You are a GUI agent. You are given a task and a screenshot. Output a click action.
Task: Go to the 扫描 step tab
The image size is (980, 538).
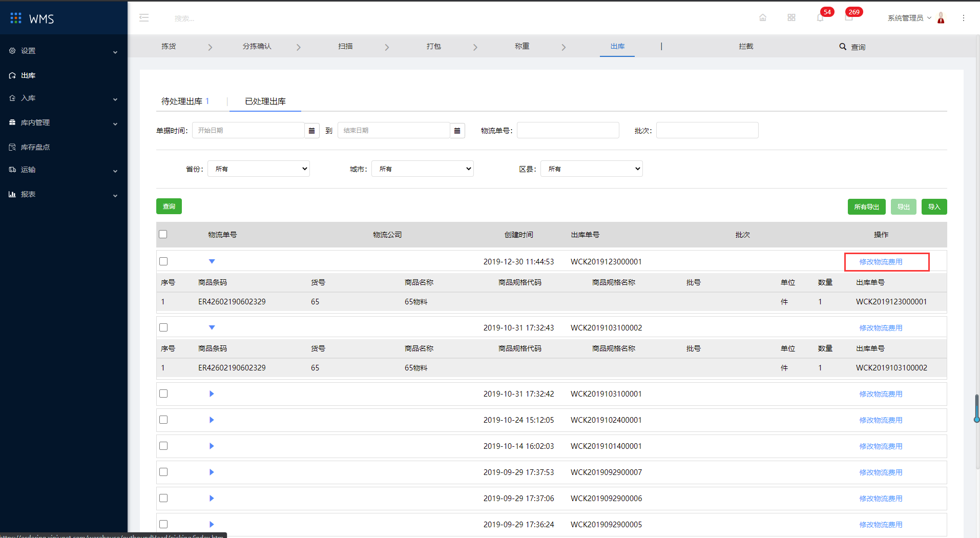[345, 46]
